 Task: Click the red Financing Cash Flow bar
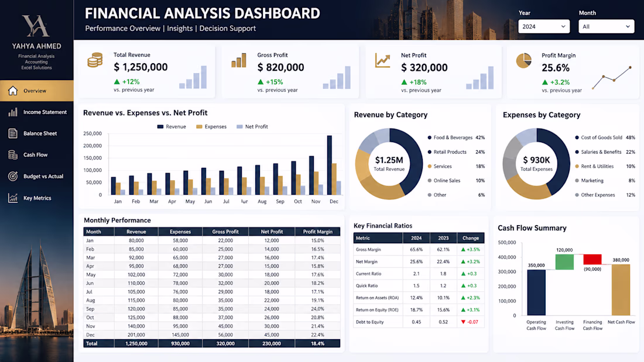(x=592, y=260)
